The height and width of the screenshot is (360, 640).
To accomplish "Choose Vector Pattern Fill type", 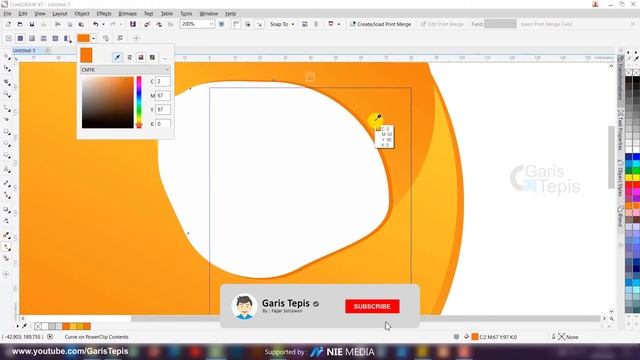I will coord(44,38).
